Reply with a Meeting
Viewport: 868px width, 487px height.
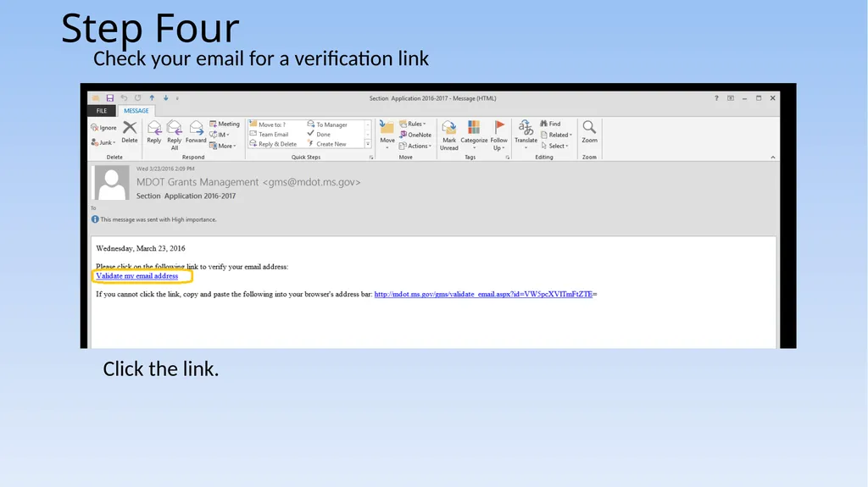224,124
